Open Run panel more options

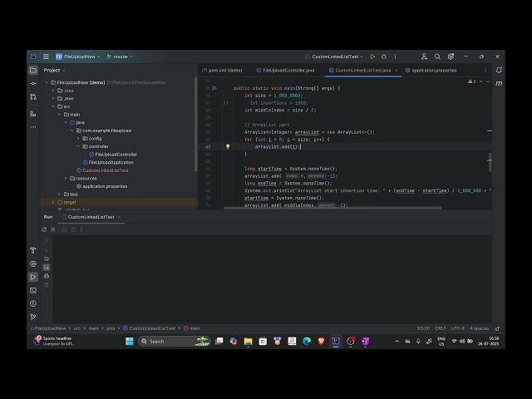(x=81, y=229)
